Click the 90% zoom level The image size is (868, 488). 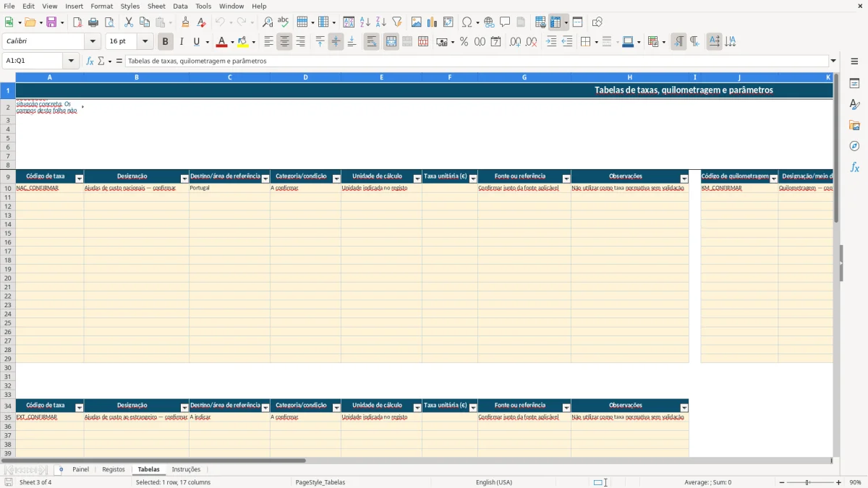855,482
